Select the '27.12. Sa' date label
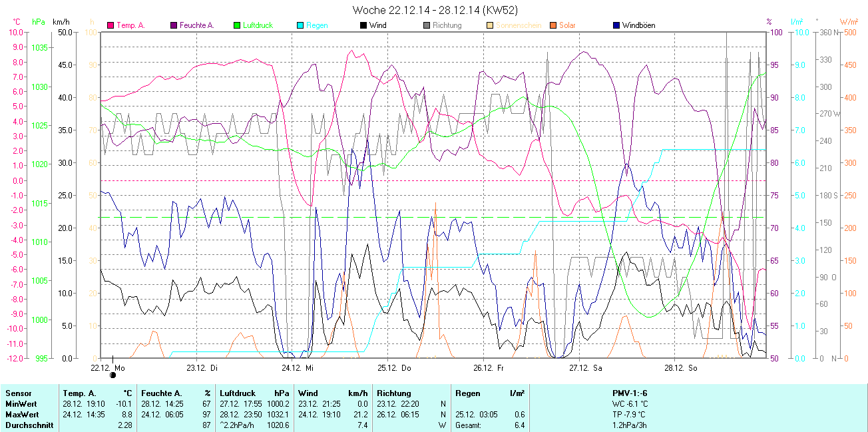 pyautogui.click(x=586, y=367)
